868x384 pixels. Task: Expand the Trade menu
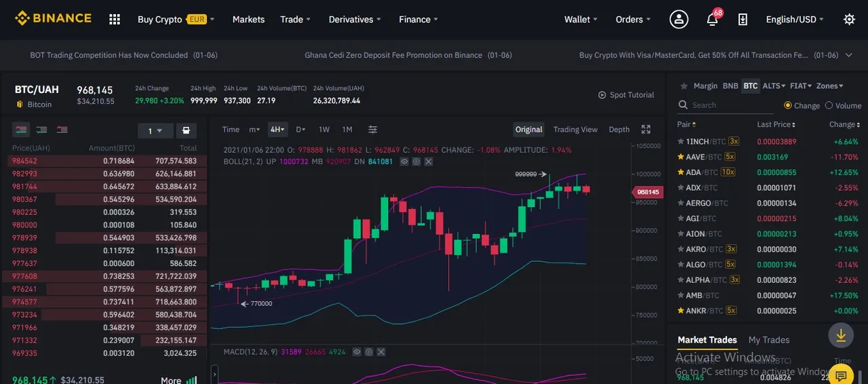coord(296,20)
